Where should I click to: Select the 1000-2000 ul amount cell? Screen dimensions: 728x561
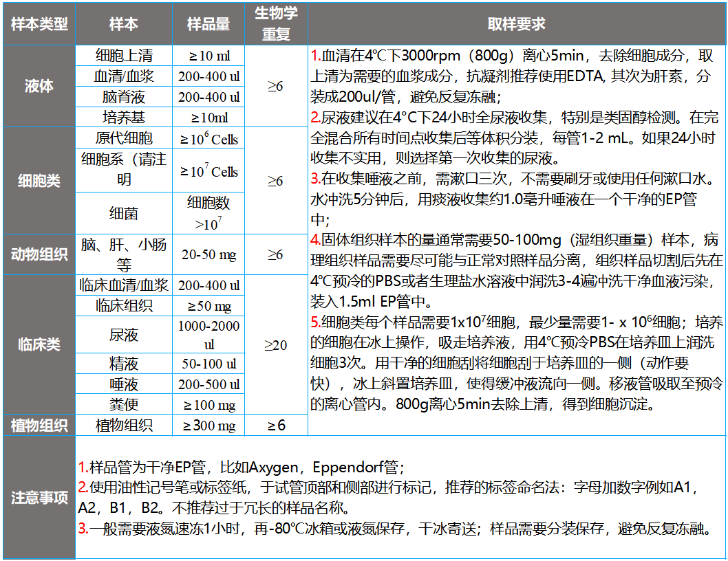208,335
